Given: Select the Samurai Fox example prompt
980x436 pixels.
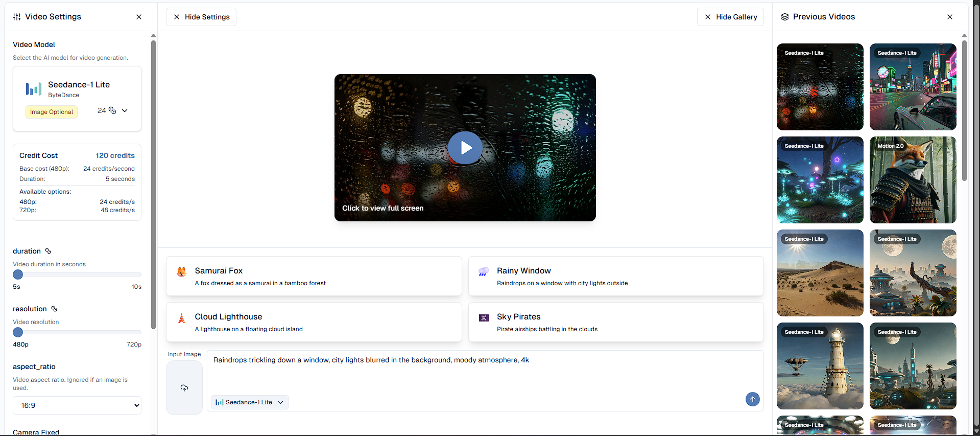Looking at the screenshot, I should click(x=314, y=276).
